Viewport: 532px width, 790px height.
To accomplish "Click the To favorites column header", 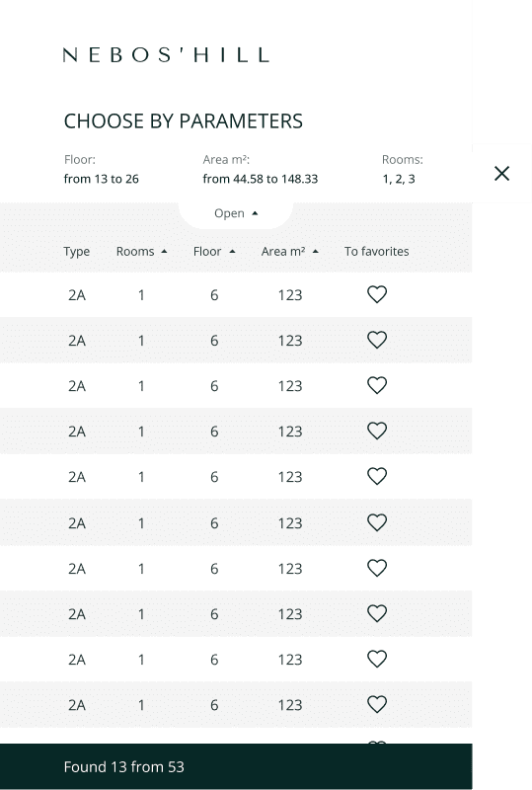I will click(x=377, y=252).
